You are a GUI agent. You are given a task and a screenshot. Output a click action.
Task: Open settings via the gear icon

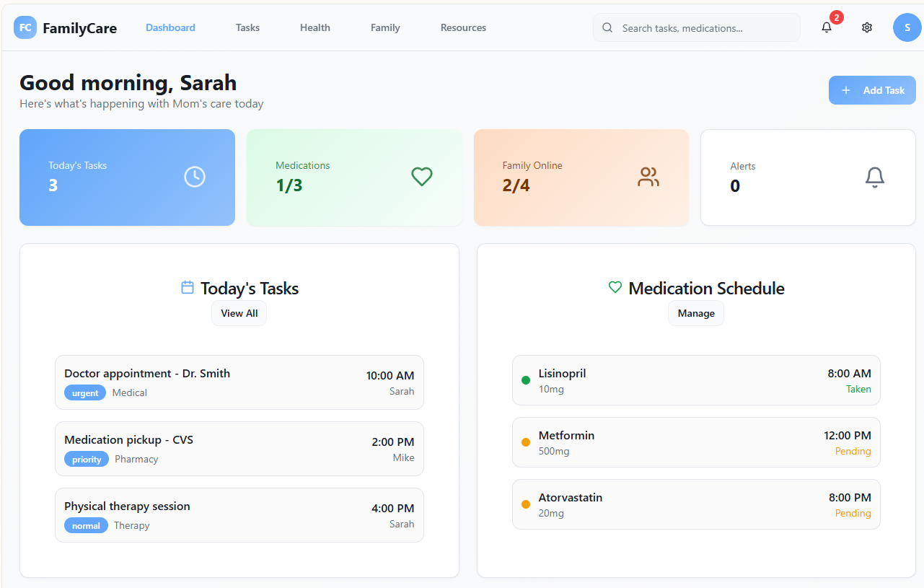coord(867,27)
